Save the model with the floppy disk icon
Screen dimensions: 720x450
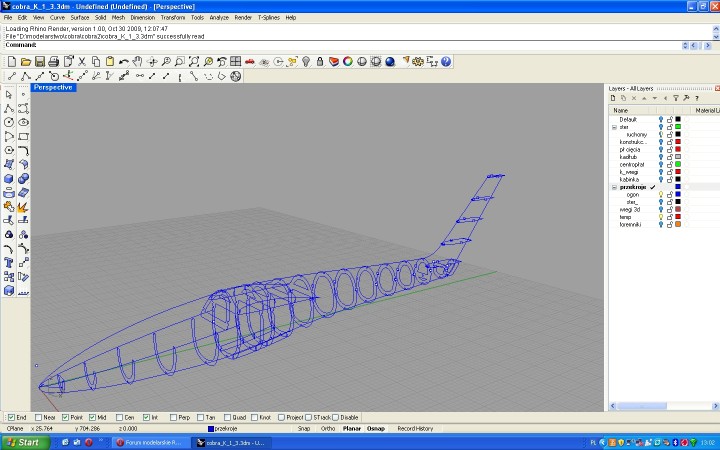(x=40, y=62)
